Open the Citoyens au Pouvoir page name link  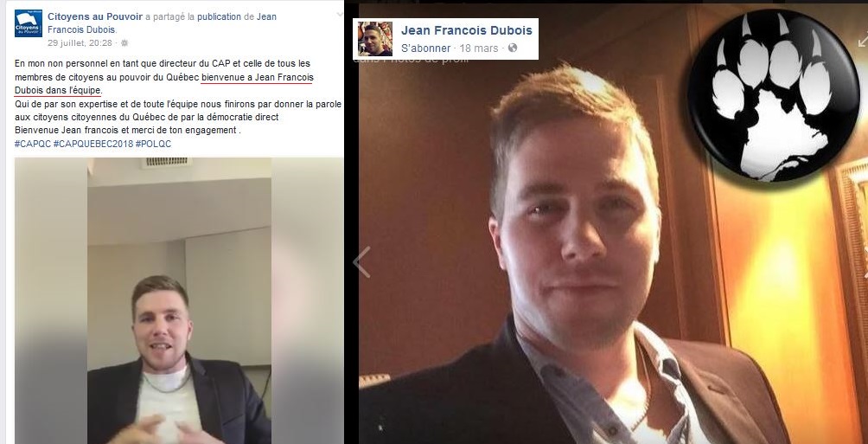95,16
